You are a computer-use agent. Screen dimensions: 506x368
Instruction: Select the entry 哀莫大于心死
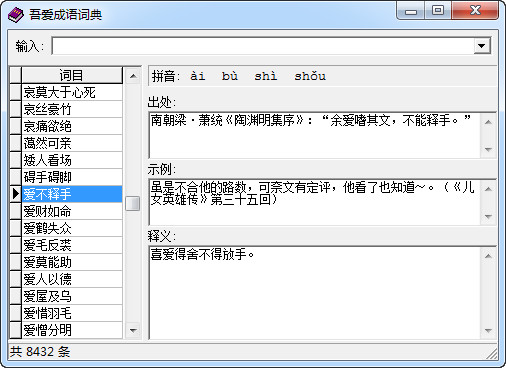coord(72,92)
